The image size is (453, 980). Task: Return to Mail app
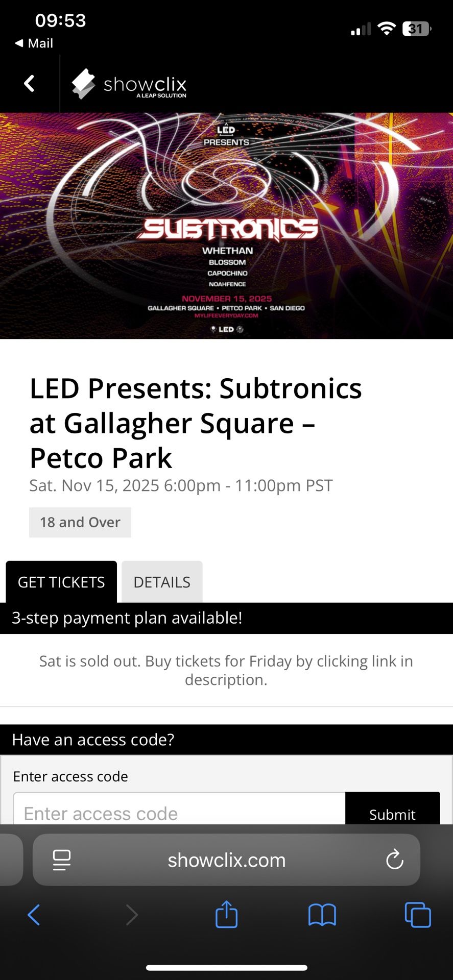tap(35, 43)
